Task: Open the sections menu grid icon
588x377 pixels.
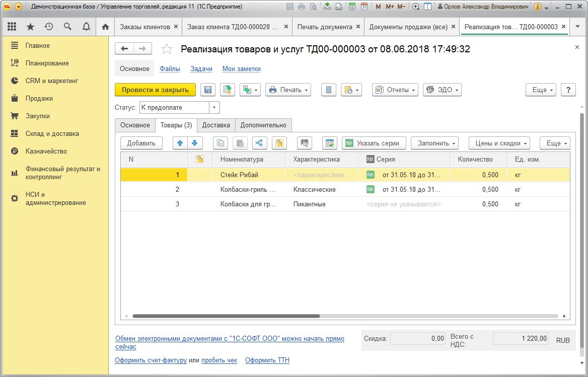Action: click(x=12, y=27)
